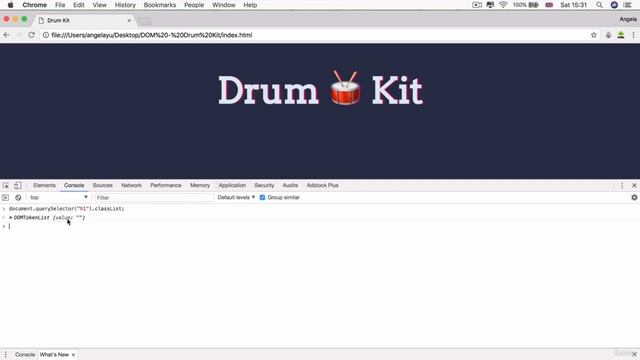Screen dimensions: 640x360
Task: Go back to previous page
Action: coord(7,35)
